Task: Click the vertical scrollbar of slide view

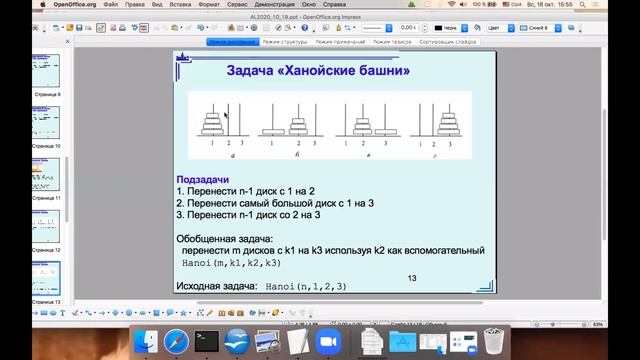Action: click(x=604, y=174)
